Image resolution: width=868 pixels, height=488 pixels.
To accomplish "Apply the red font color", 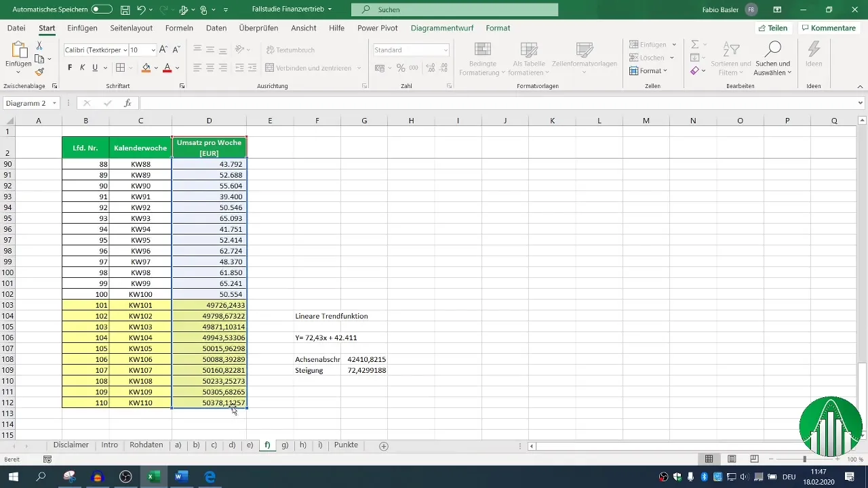I will click(167, 68).
